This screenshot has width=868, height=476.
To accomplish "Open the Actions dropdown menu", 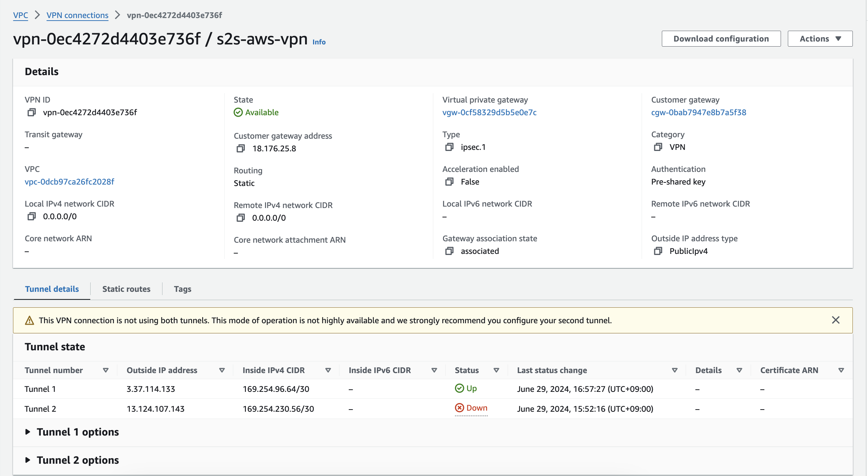I will [820, 39].
